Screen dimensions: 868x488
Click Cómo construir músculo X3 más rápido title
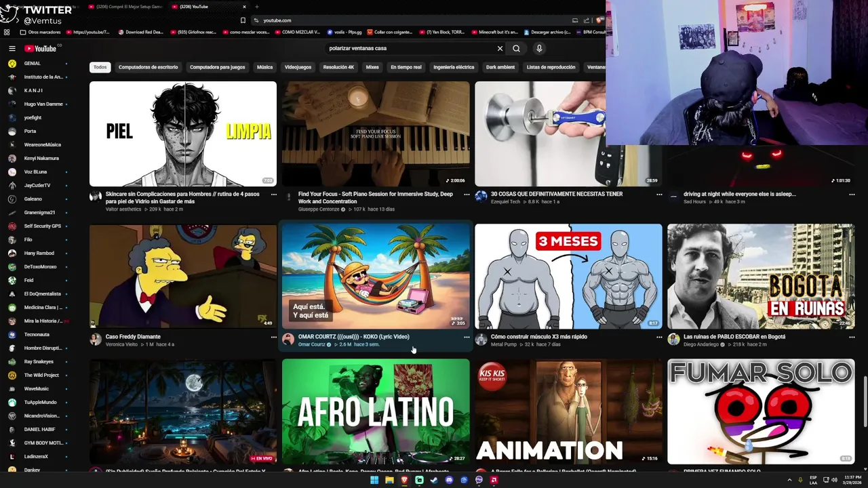(539, 336)
